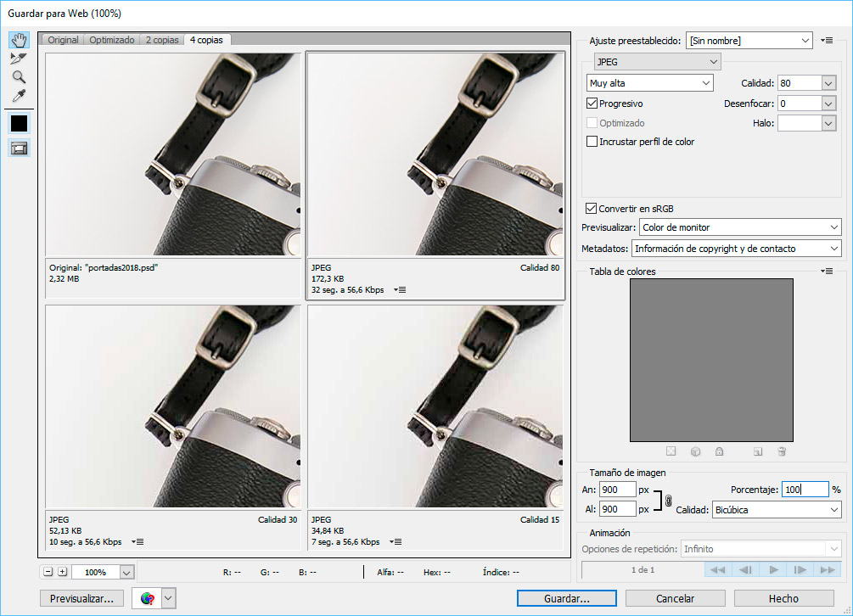Viewport: 853px width, 616px height.
Task: Open the color table panel menu
Action: [827, 272]
